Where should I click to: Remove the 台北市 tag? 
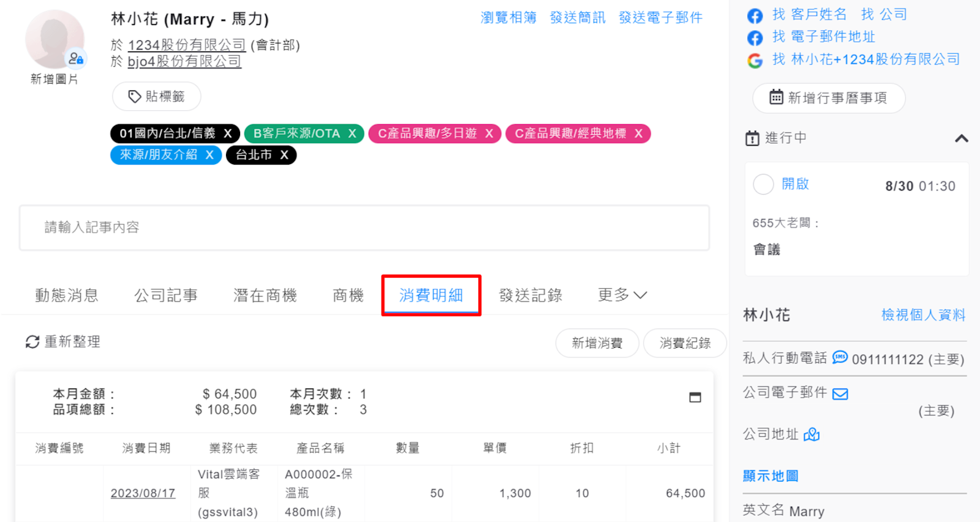point(284,155)
